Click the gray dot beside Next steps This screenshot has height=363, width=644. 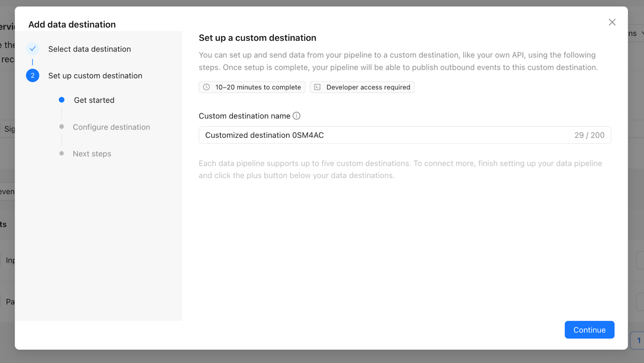pos(62,153)
